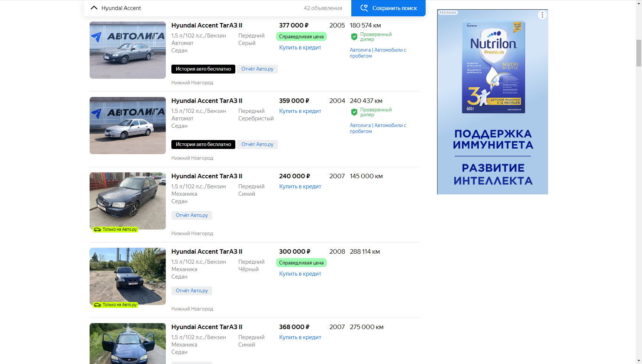The width and height of the screenshot is (642, 364).
Task: Click Купить в кредит for 240 000 ₽ car
Action: tap(300, 186)
